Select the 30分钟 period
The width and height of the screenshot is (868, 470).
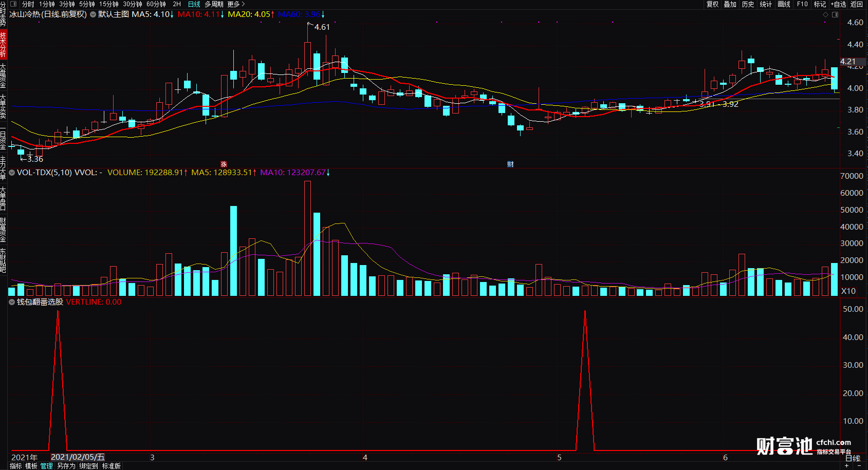132,4
